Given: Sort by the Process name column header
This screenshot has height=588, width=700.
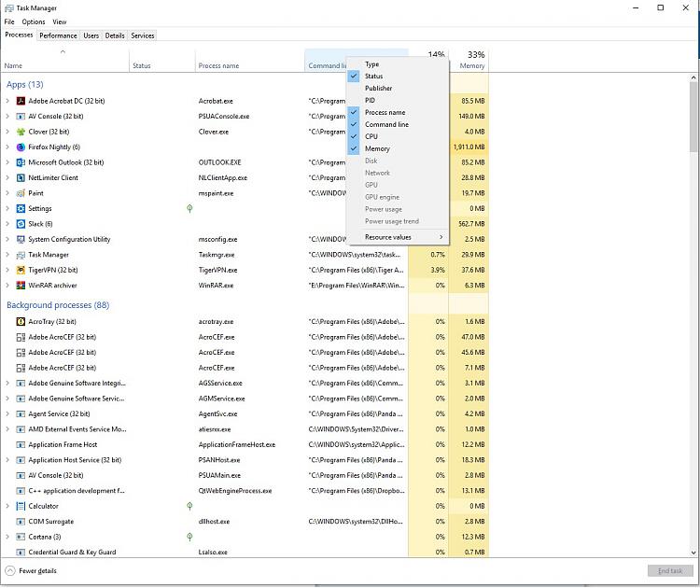Looking at the screenshot, I should click(250, 61).
